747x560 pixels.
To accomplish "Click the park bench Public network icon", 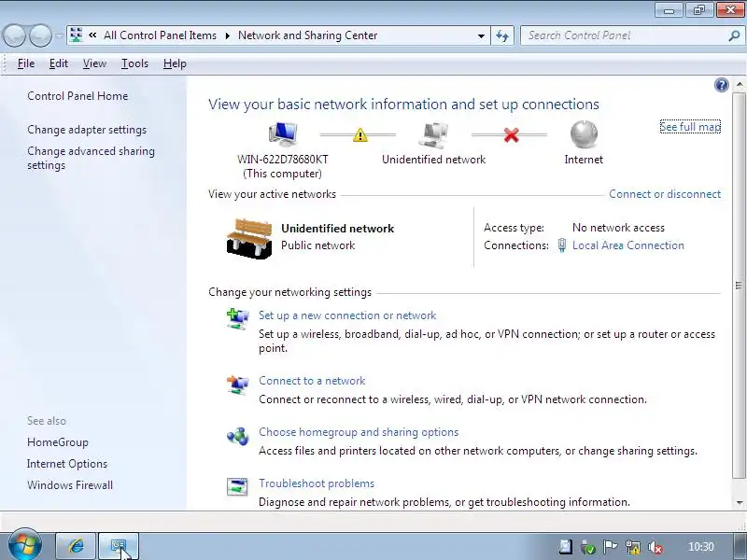I will (249, 239).
